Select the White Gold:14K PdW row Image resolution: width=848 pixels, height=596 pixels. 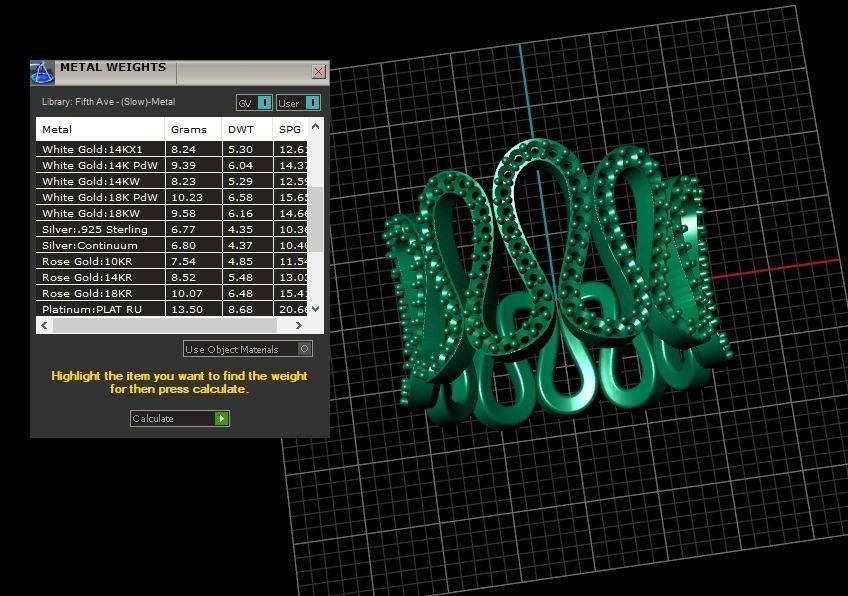click(172, 165)
